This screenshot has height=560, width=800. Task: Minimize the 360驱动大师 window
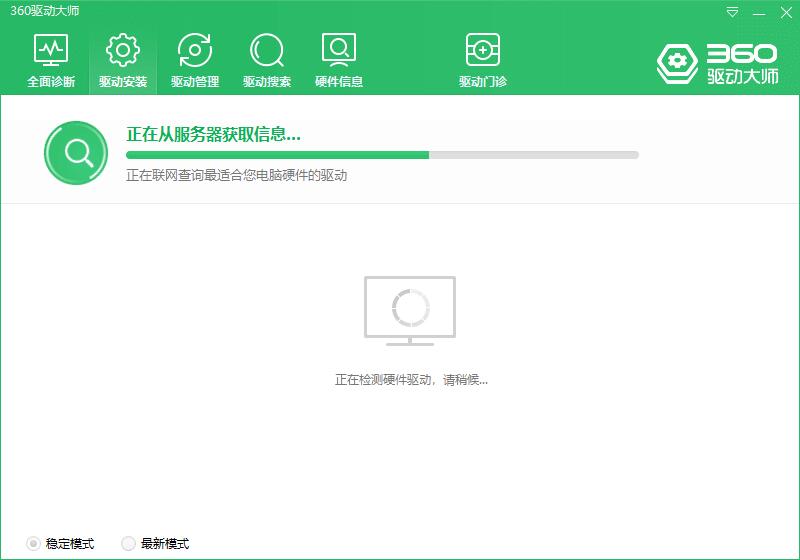[x=759, y=13]
